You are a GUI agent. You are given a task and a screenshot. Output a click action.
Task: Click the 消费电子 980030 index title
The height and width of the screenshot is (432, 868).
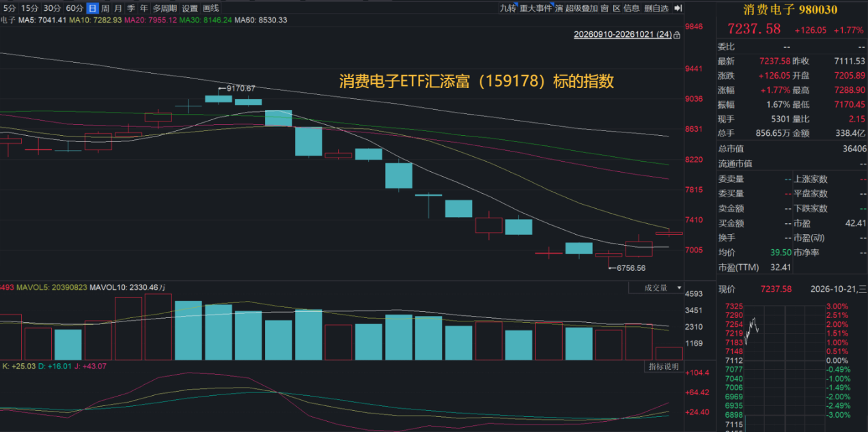point(789,10)
